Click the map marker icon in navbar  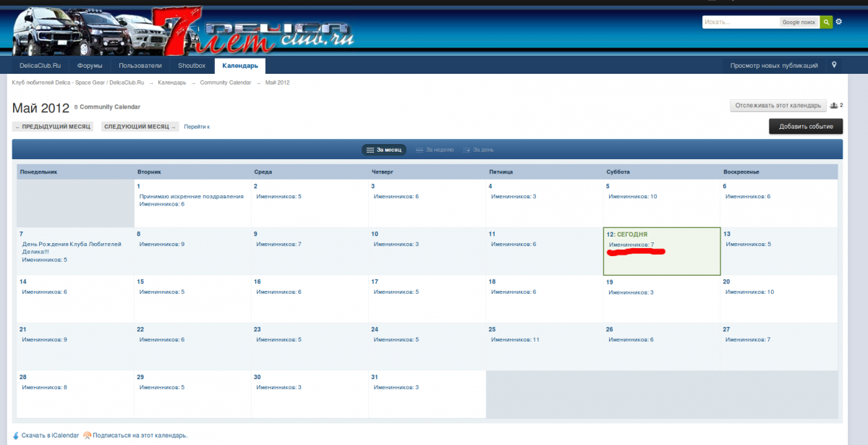[834, 65]
